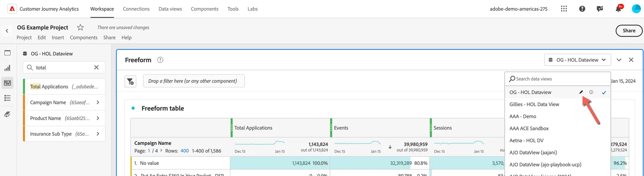
Task: Open the Labs tab
Action: coord(253,9)
